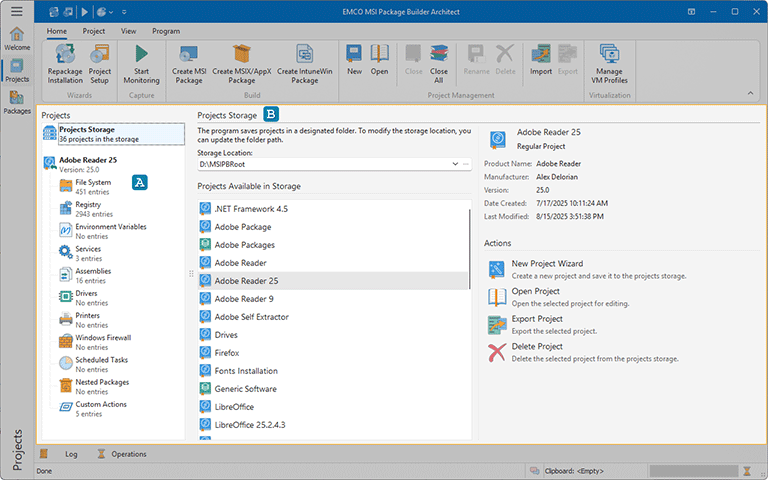Screen dimensions: 768x480
Task: Open the Log panel tab
Action: click(71, 454)
